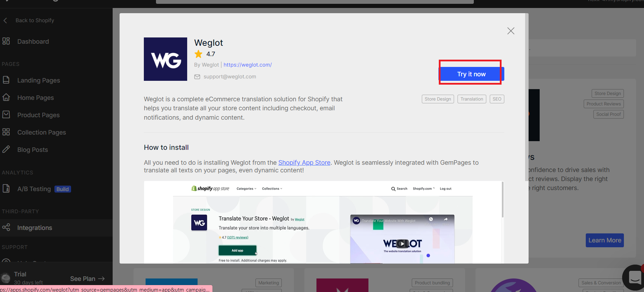Click the Product Pages bag icon

point(6,115)
